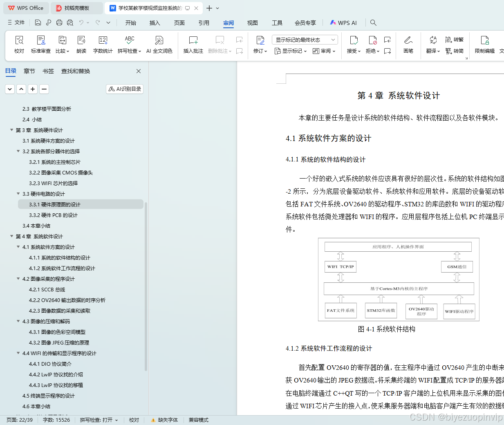Open 限制编辑 restrict editing
The image size is (504, 425).
[484, 45]
